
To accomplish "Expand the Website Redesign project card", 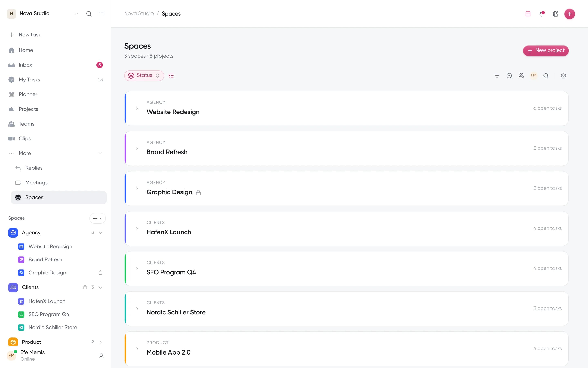I will tap(137, 108).
